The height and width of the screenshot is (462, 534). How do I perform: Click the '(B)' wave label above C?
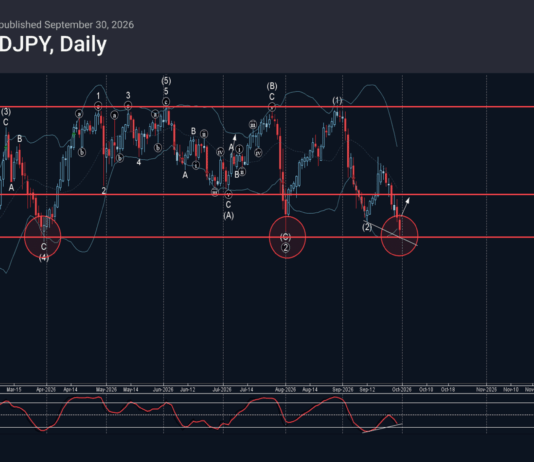tap(272, 86)
